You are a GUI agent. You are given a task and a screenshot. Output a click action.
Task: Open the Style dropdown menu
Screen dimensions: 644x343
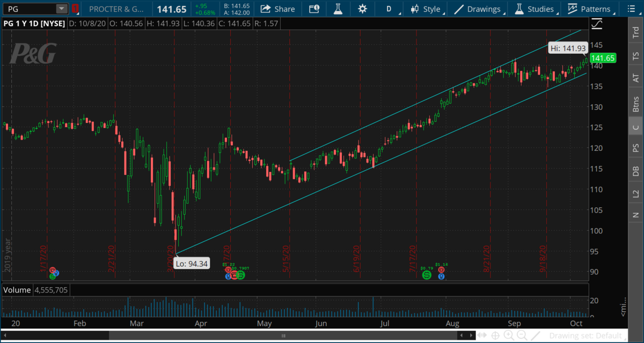tap(426, 9)
